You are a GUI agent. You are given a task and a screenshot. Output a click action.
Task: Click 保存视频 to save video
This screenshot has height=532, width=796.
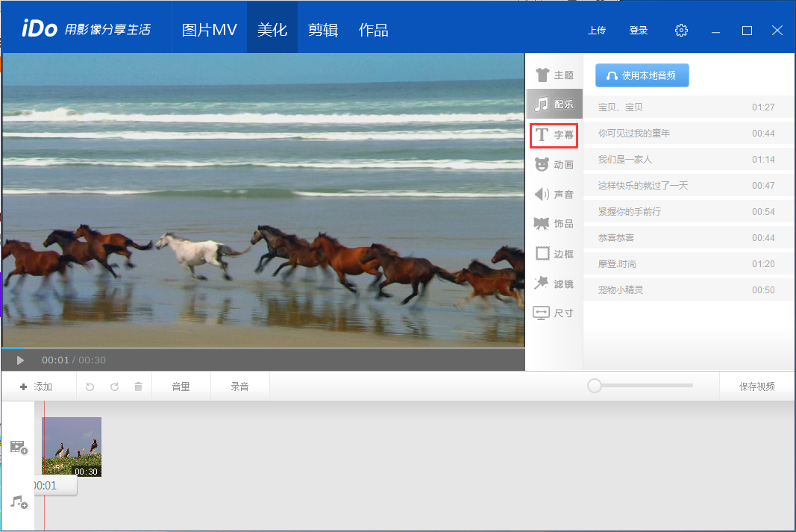(756, 387)
